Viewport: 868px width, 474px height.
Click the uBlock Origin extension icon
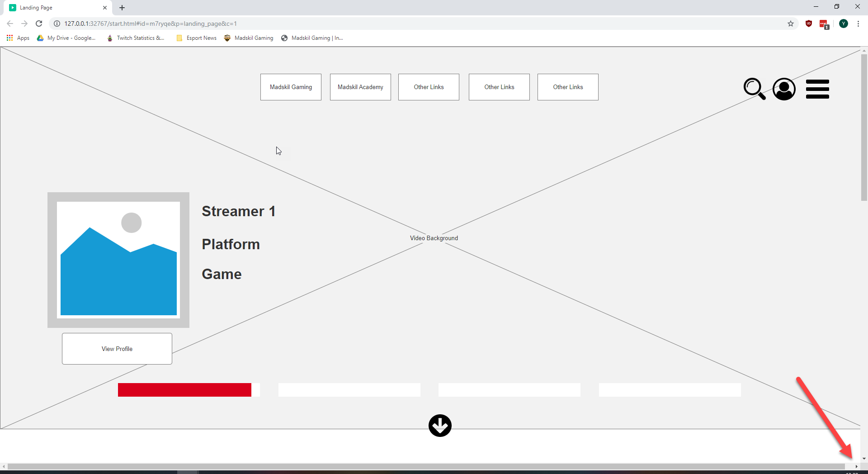[x=809, y=24]
